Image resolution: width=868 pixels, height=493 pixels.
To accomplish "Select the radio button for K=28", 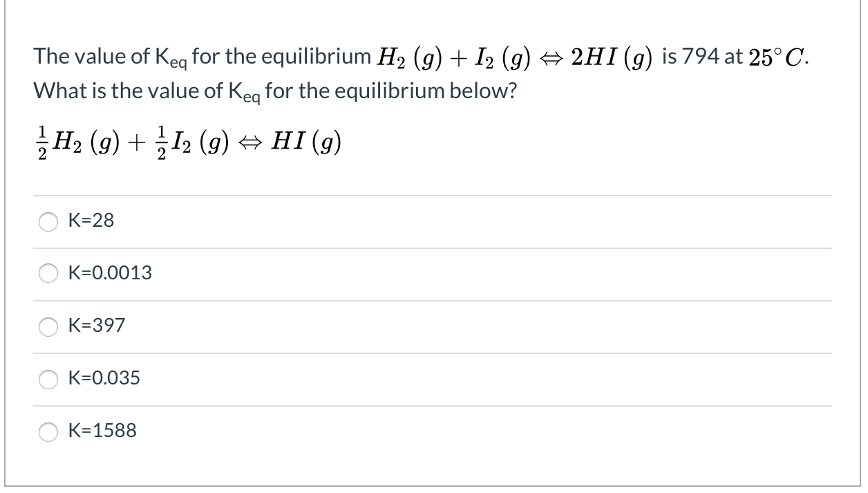I will click(48, 221).
